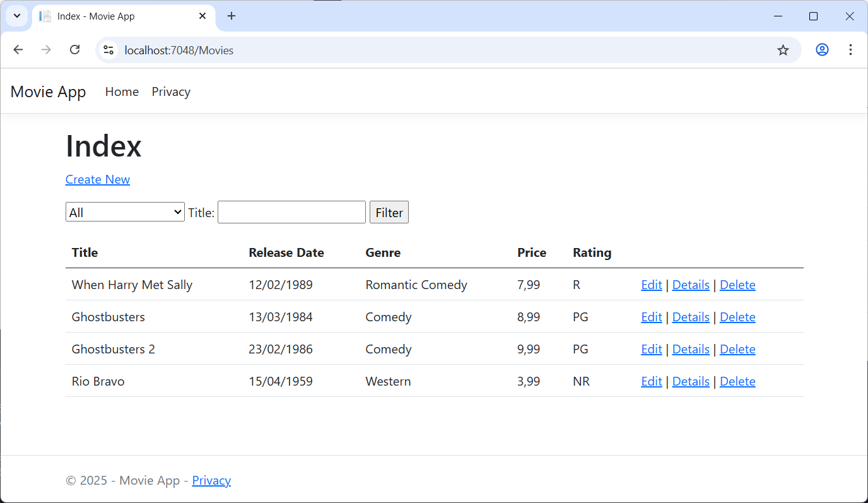
Task: Click the forward navigation arrow
Action: (46, 49)
